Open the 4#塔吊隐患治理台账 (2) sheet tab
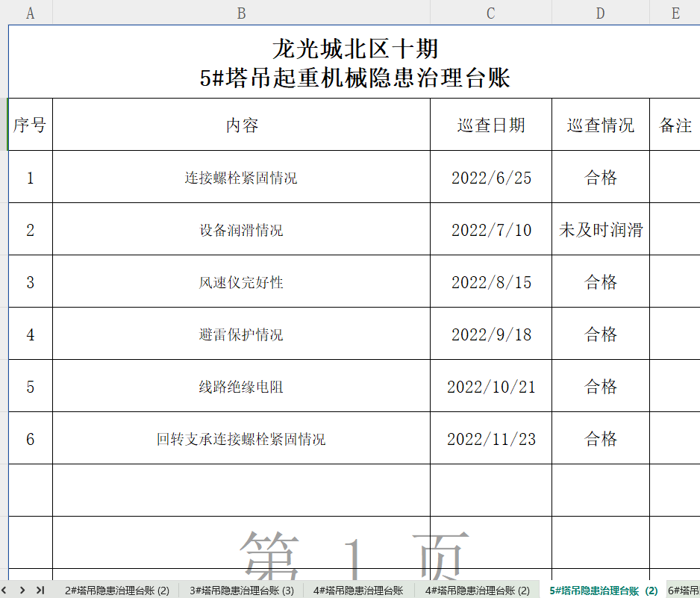This screenshot has width=700, height=598. pos(477,591)
